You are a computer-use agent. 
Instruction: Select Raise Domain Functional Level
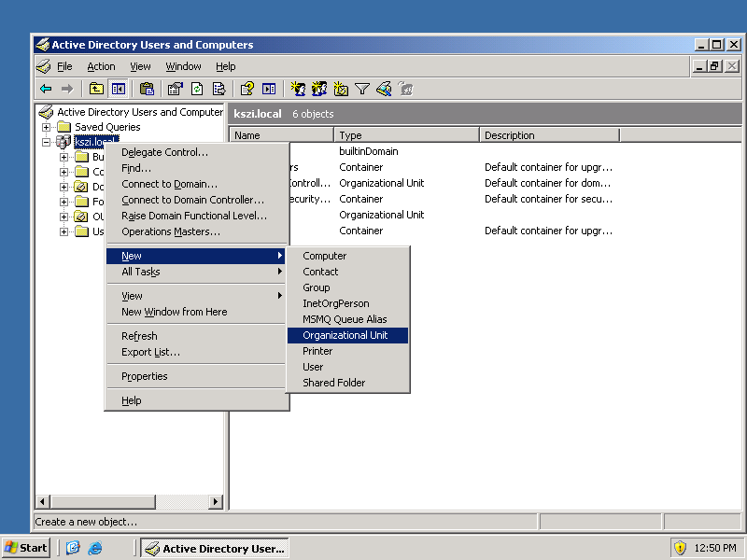click(196, 216)
